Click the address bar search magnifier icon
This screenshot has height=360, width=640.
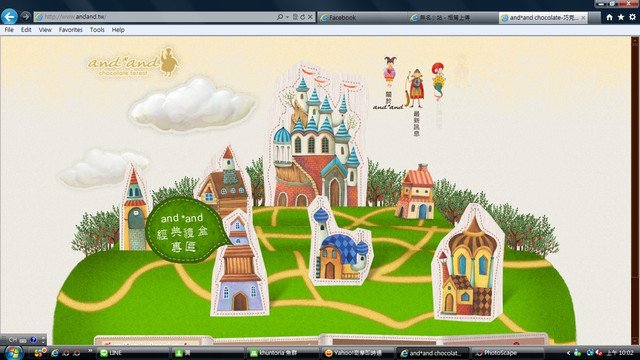[x=280, y=17]
